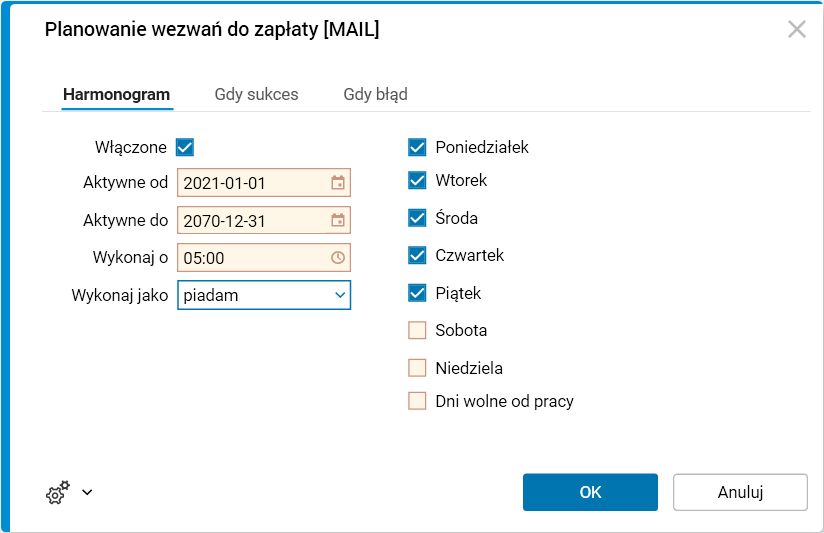
Task: Toggle the Włączone checkbox
Action: coord(184,147)
